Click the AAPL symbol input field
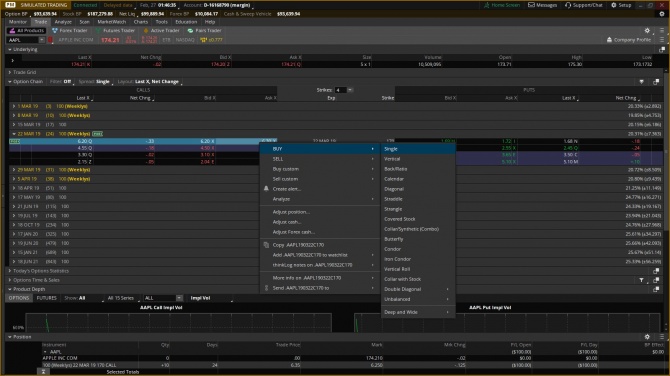 pos(22,40)
